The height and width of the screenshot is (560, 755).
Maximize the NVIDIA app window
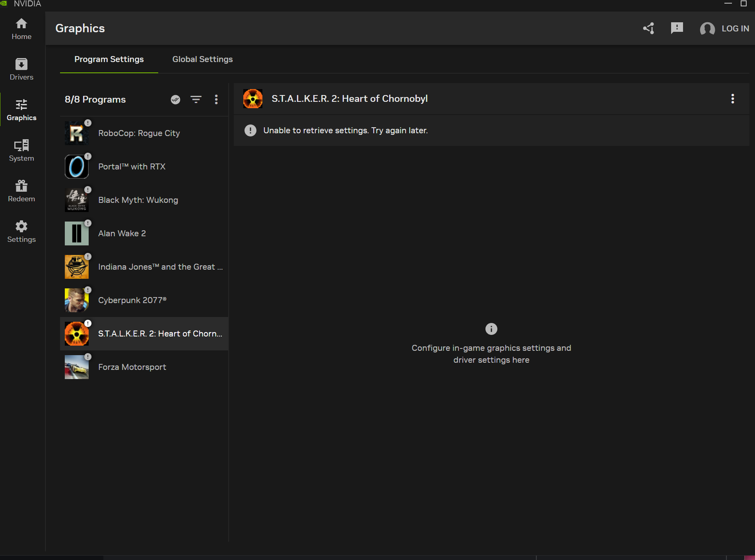pos(743,3)
